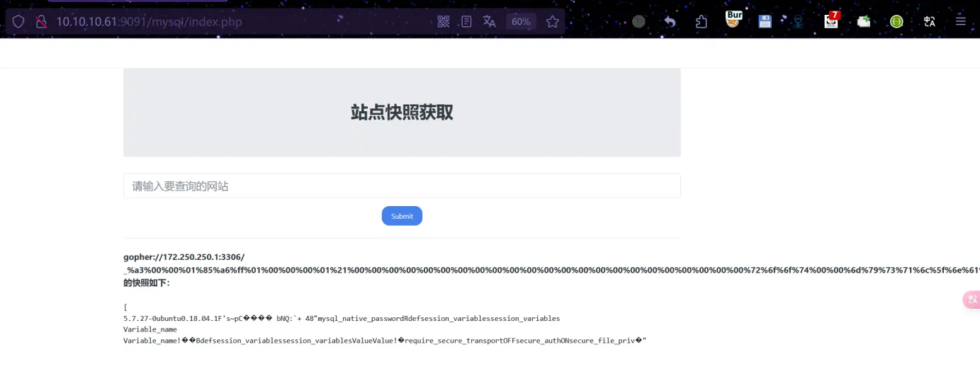This screenshot has height=391, width=980.
Task: Click the green circle braces extension icon
Action: point(897,21)
